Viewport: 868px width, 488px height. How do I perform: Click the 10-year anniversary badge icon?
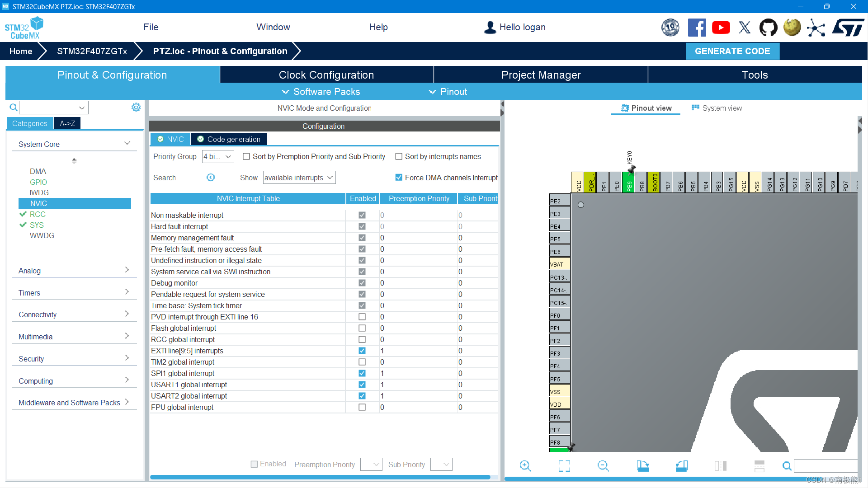tap(670, 28)
